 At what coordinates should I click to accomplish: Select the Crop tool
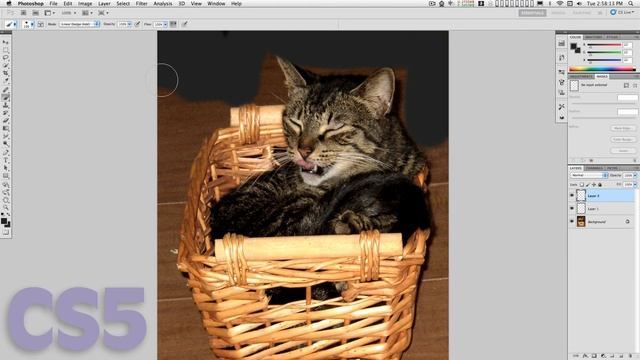pyautogui.click(x=6, y=73)
